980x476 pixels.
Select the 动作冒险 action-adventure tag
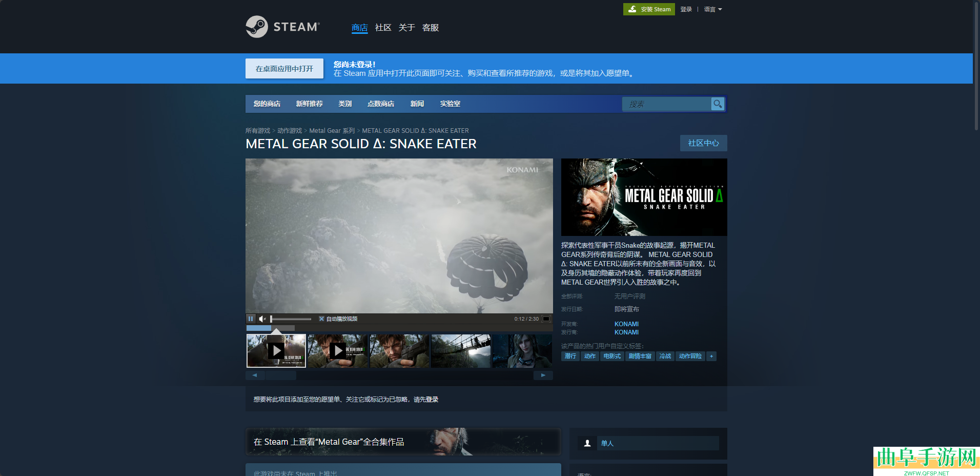tap(690, 356)
